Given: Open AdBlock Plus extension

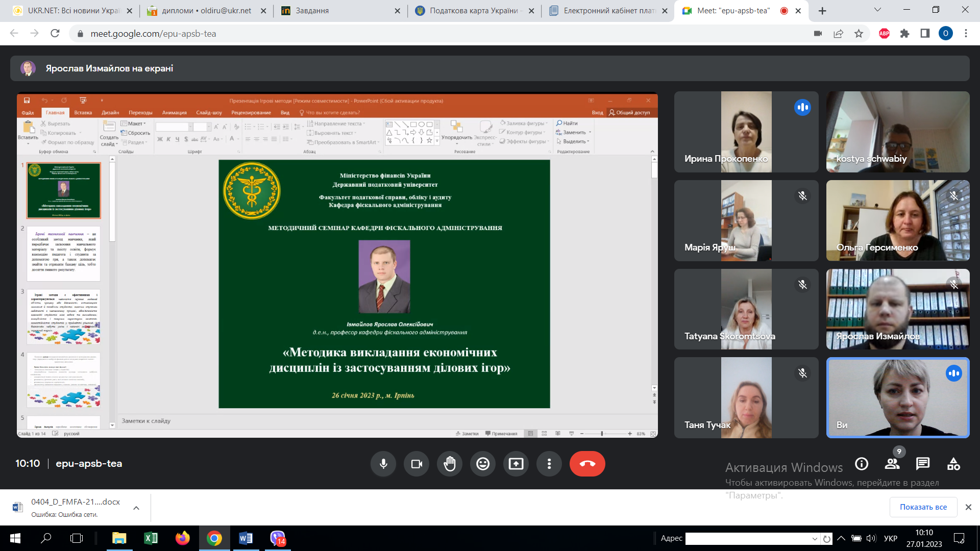Looking at the screenshot, I should coord(885,34).
